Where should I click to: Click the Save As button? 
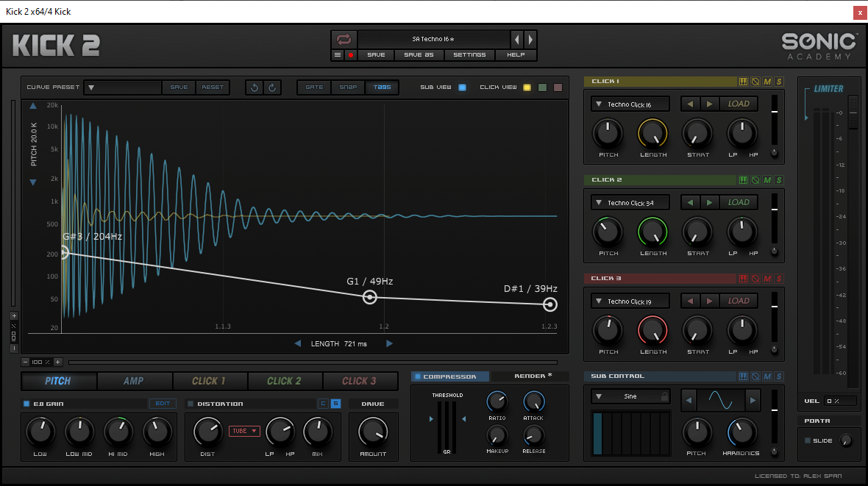pyautogui.click(x=419, y=55)
